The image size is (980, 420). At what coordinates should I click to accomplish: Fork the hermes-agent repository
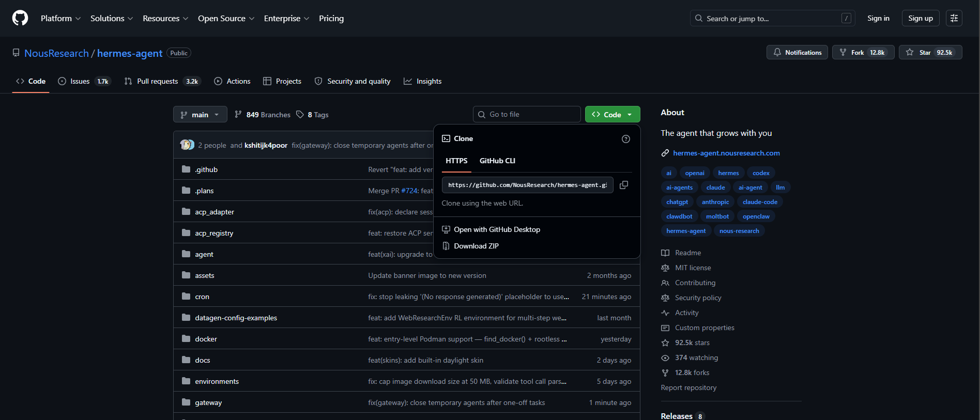point(863,53)
